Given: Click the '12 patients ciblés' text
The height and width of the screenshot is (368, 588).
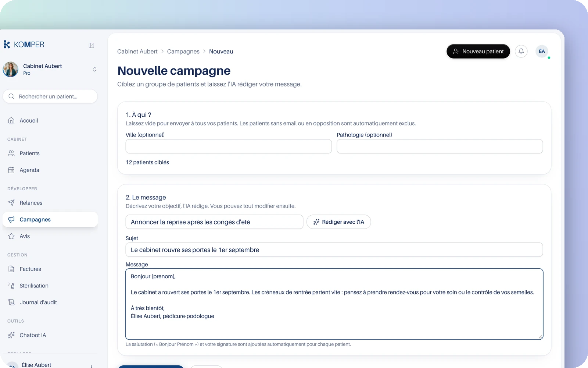Looking at the screenshot, I should (147, 162).
